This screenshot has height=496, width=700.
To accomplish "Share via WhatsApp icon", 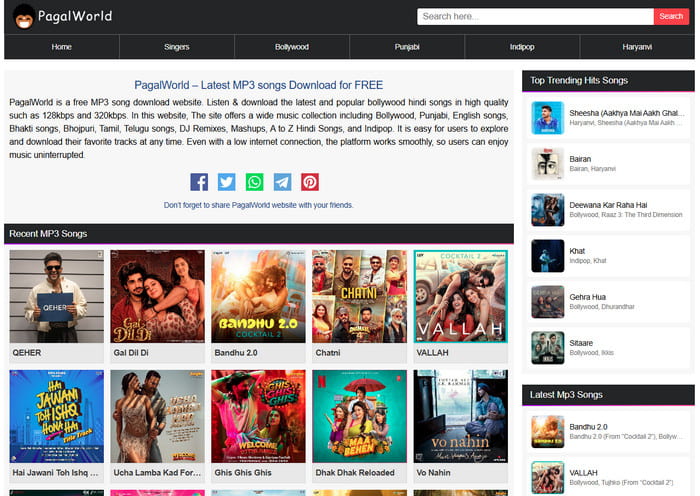I will 254,182.
